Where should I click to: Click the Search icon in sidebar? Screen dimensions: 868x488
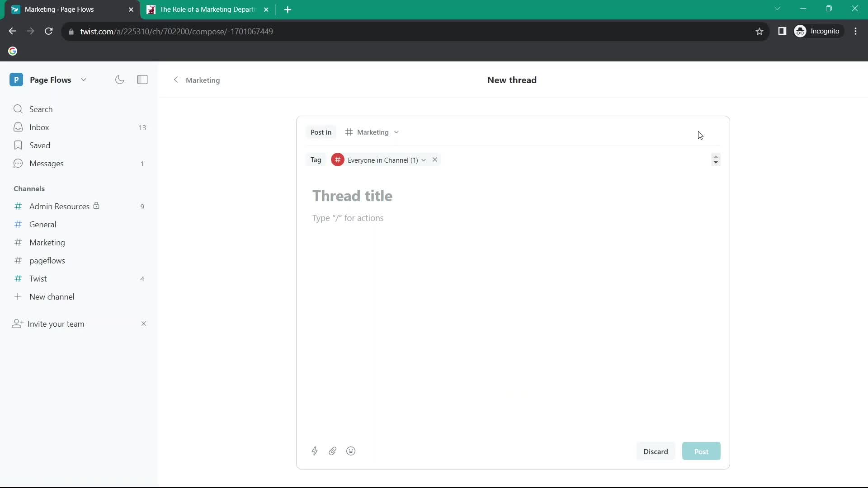(18, 109)
